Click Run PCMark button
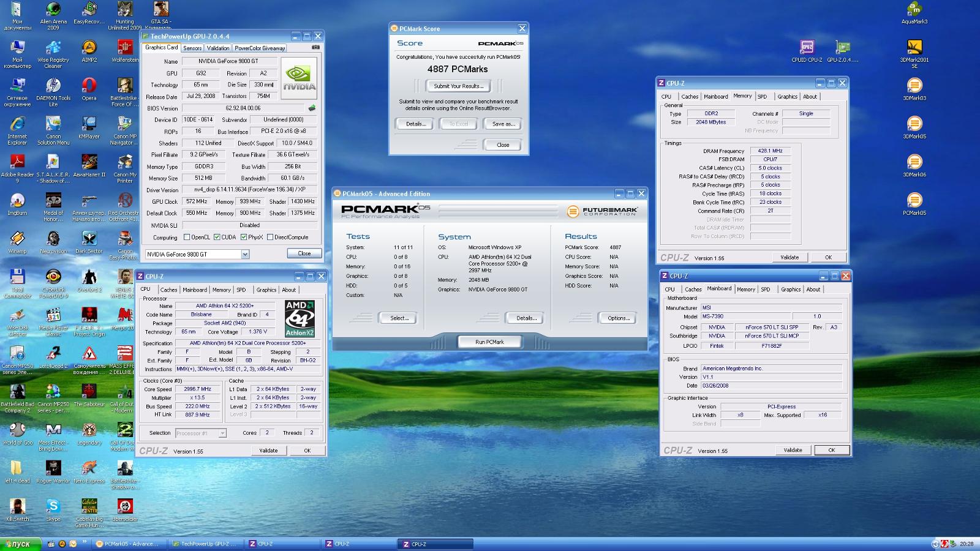This screenshot has height=551, width=980. (489, 342)
